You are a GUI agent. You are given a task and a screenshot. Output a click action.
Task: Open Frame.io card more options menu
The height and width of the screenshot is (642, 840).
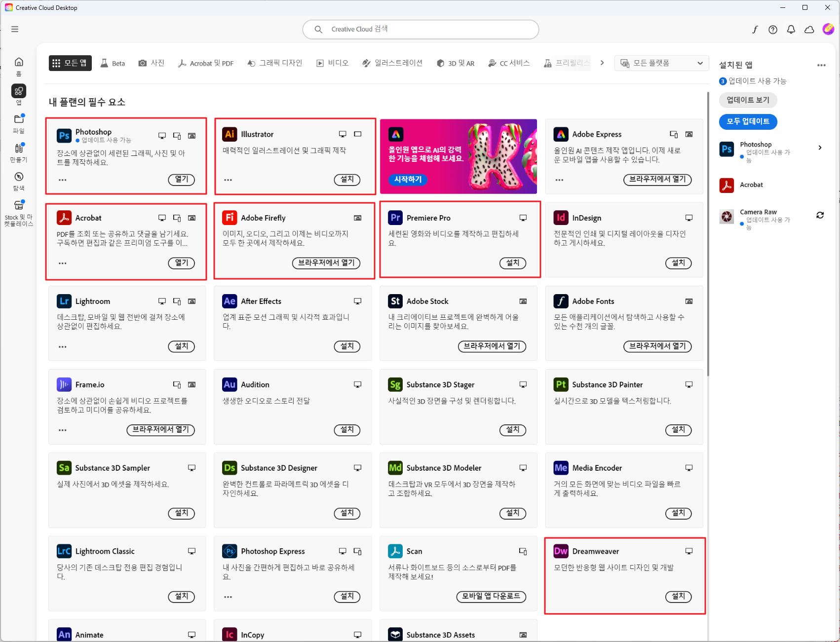click(63, 430)
